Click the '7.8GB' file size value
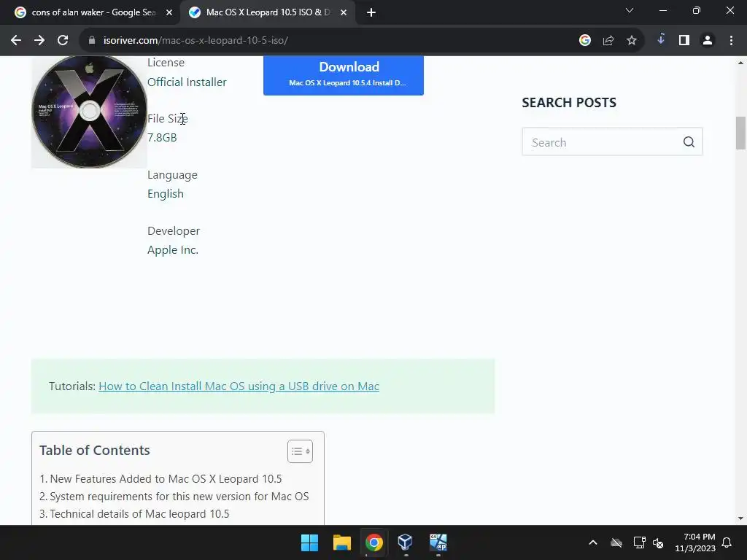 (162, 138)
